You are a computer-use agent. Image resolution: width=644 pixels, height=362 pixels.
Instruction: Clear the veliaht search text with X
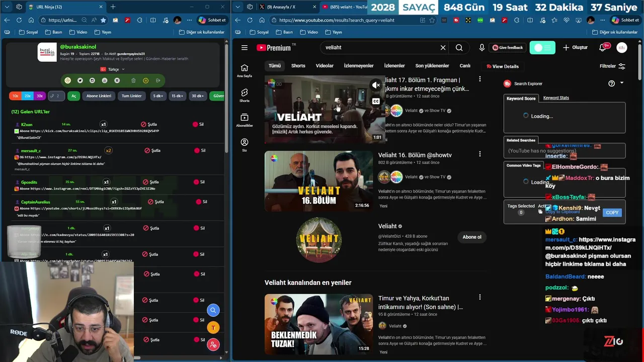(443, 48)
